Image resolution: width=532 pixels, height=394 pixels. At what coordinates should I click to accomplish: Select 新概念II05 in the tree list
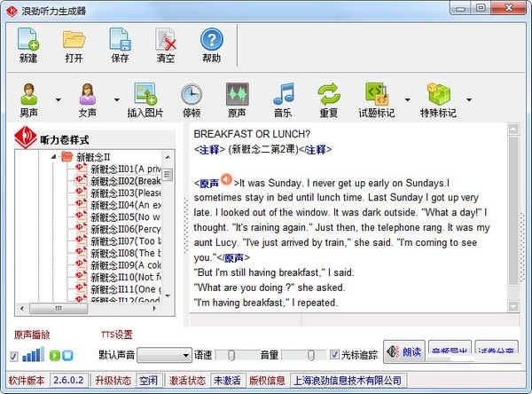coord(125,217)
